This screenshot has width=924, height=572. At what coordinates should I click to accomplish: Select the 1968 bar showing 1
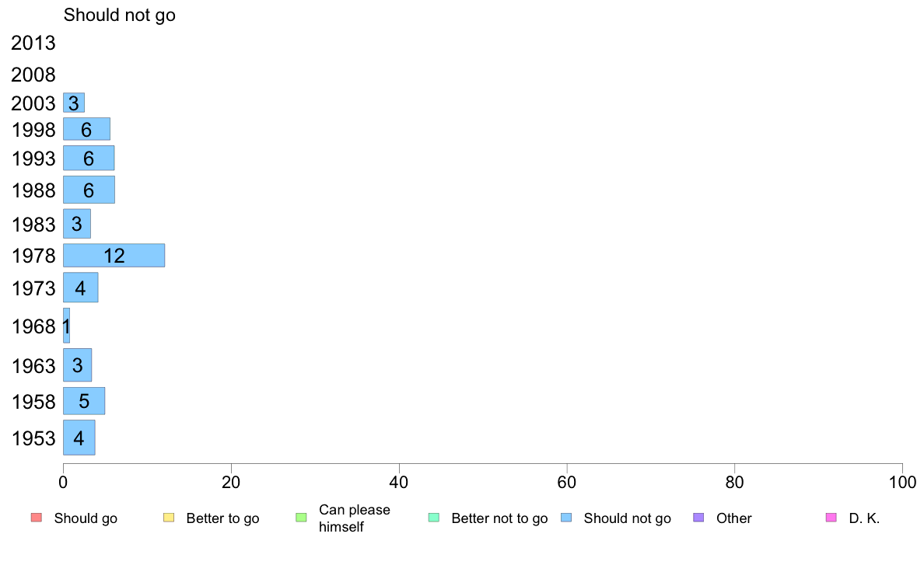coord(67,325)
